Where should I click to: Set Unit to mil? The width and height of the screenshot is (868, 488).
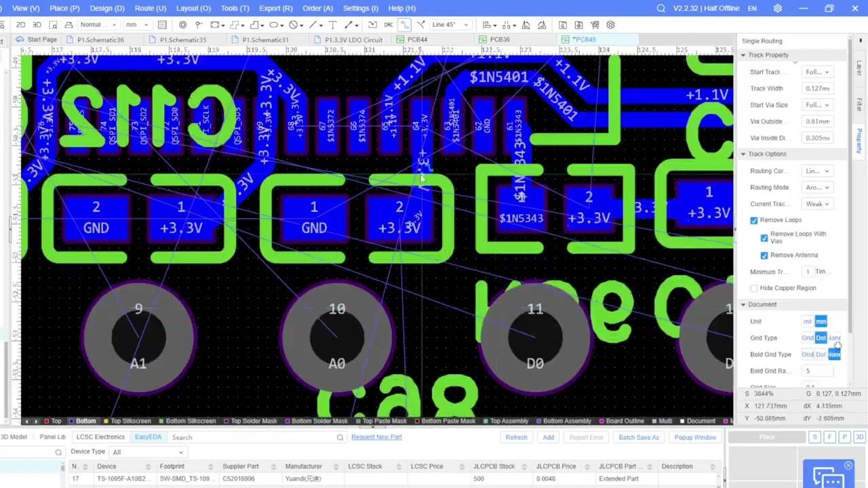point(807,321)
